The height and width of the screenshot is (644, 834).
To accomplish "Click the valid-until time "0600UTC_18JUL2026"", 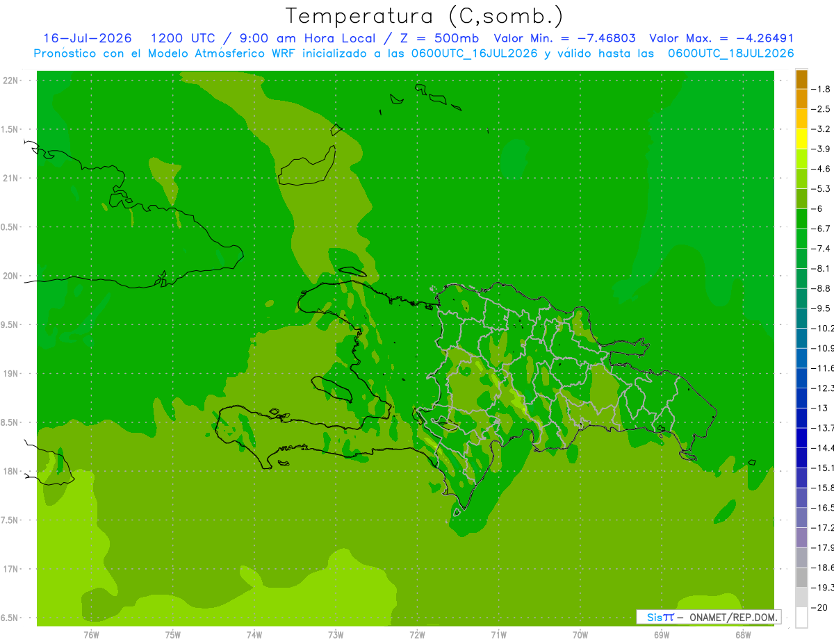I will pos(730,53).
